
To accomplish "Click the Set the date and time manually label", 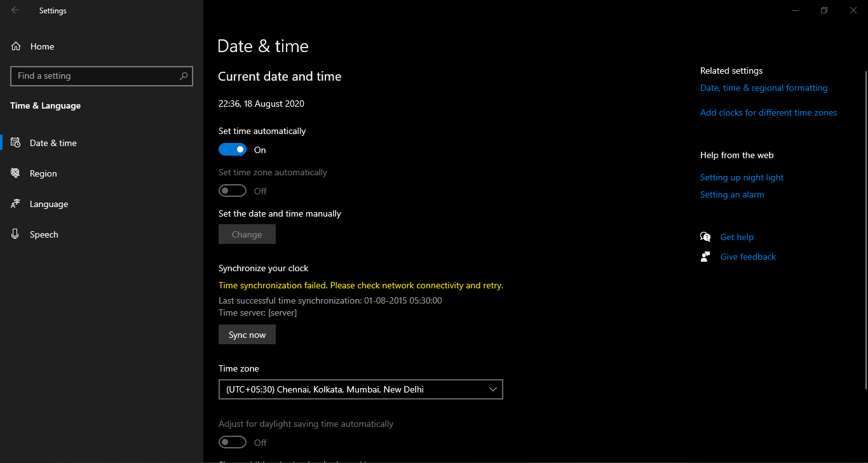I will coord(280,213).
